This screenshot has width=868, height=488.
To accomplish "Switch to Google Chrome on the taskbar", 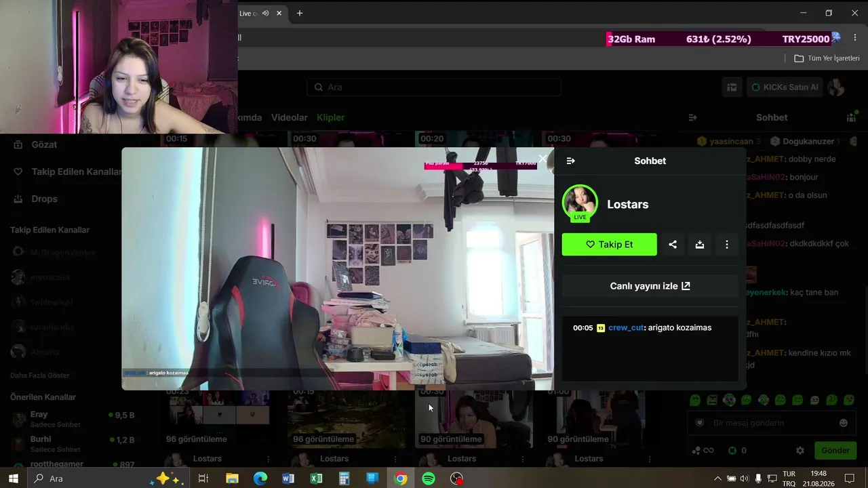I will (401, 479).
